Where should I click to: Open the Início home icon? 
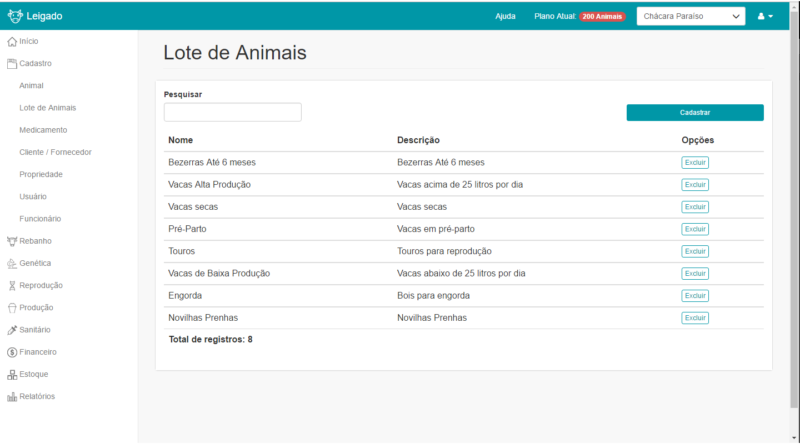12,41
